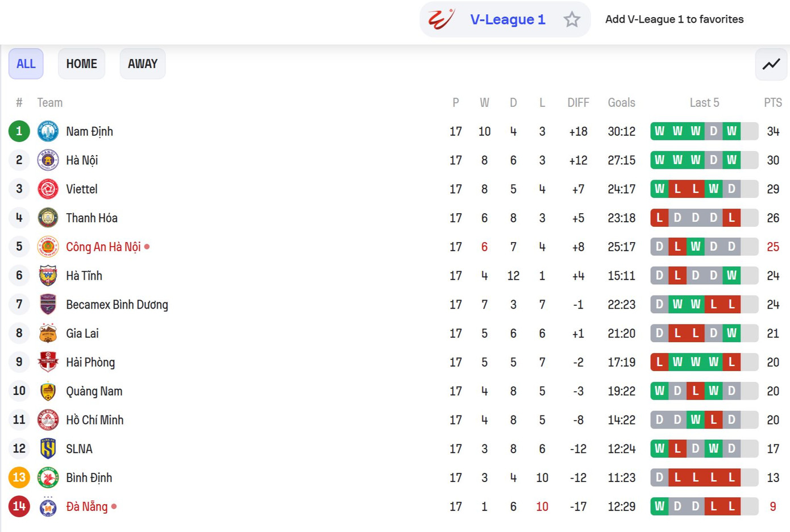
Task: Switch to the AWAY standings tab
Action: 142,64
